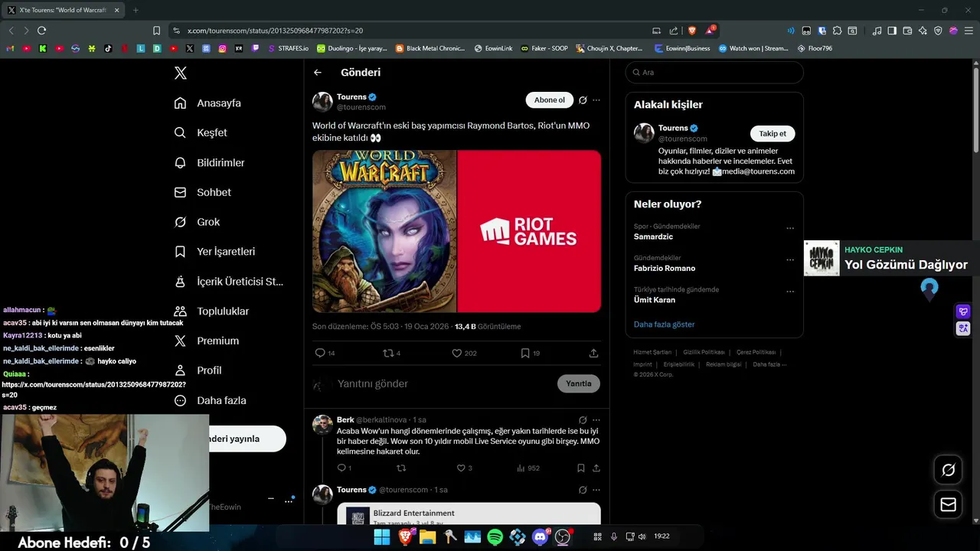Image resolution: width=980 pixels, height=551 pixels.
Task: Like Berk's reply with 3 likes
Action: [461, 468]
